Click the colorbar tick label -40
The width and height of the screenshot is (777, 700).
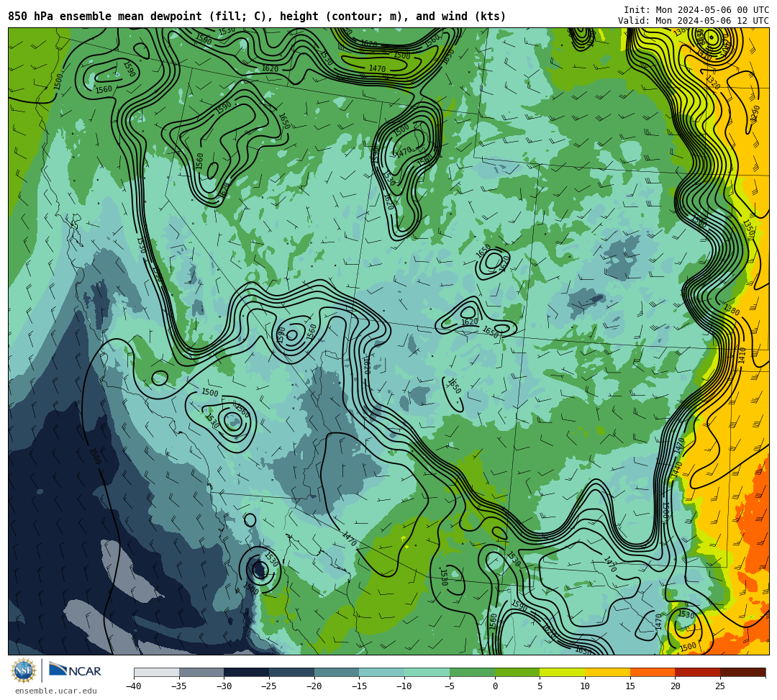pos(134,686)
